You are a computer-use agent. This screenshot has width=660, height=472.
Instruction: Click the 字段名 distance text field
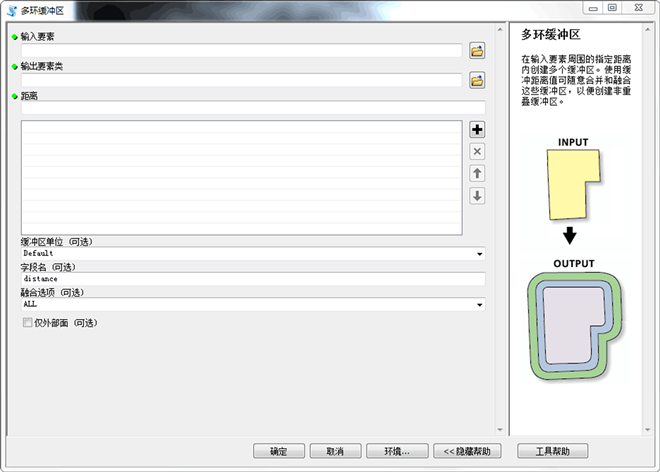click(253, 279)
